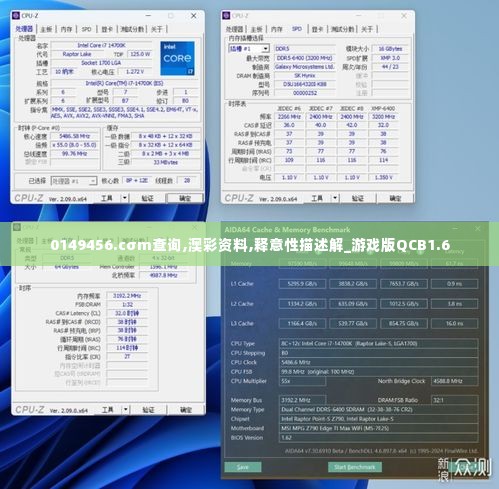
Task: Click the Intel Core i7 logo badge
Action: pos(177,58)
